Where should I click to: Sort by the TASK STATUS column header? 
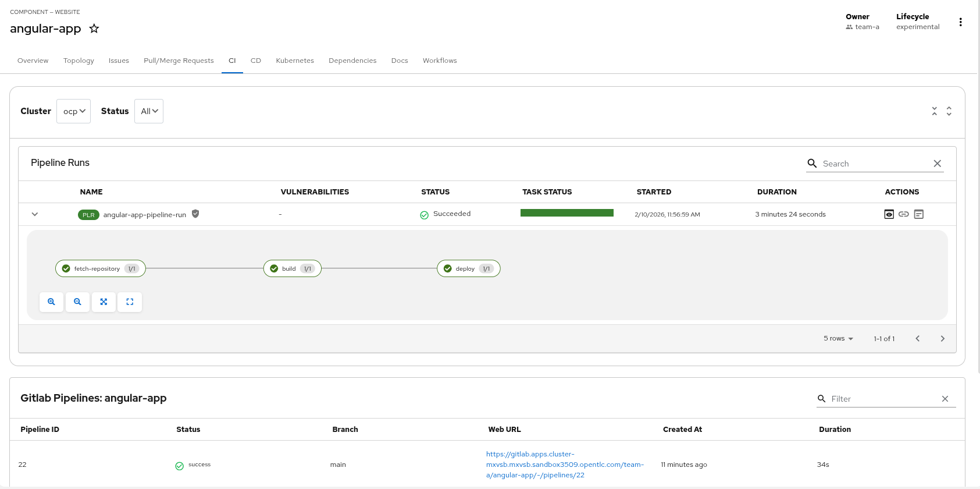point(547,192)
